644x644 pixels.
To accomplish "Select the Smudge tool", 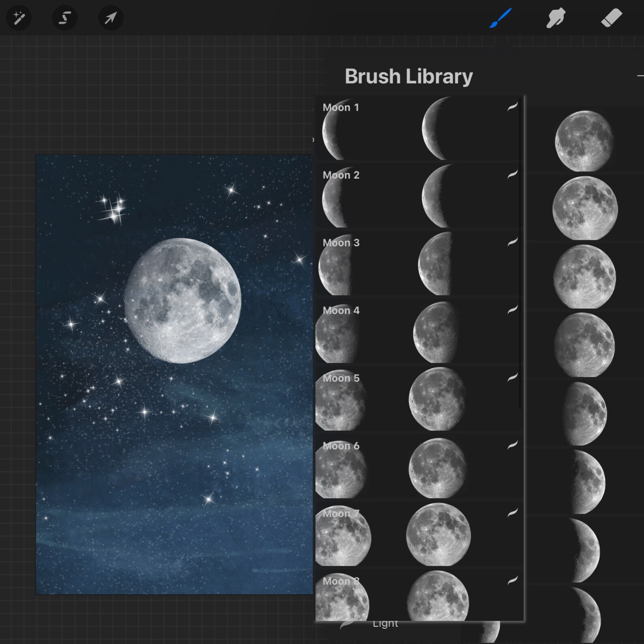I will 556,18.
